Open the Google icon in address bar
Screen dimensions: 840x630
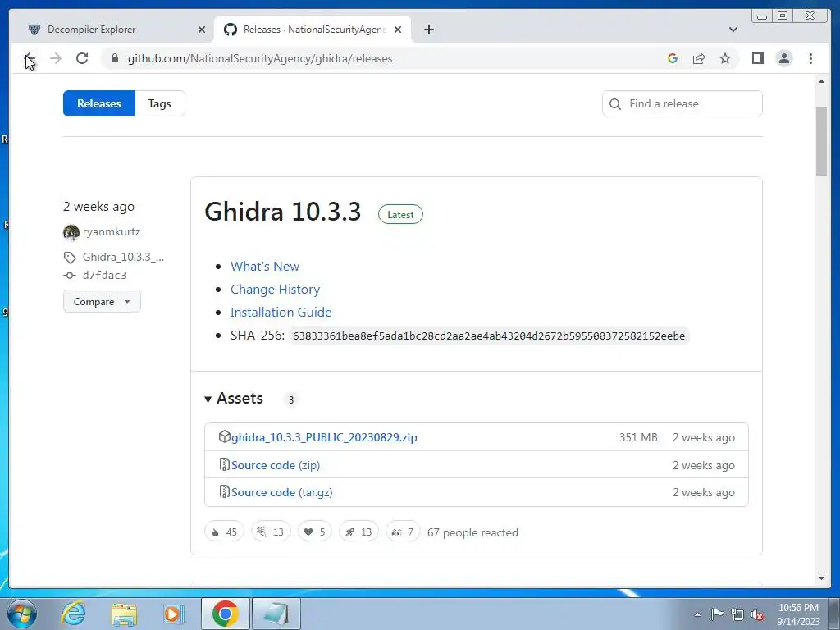[x=673, y=58]
